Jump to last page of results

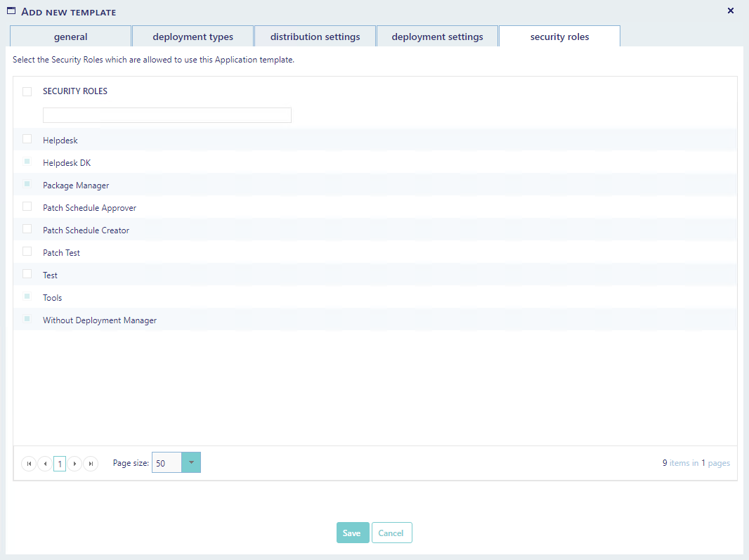pyautogui.click(x=91, y=464)
